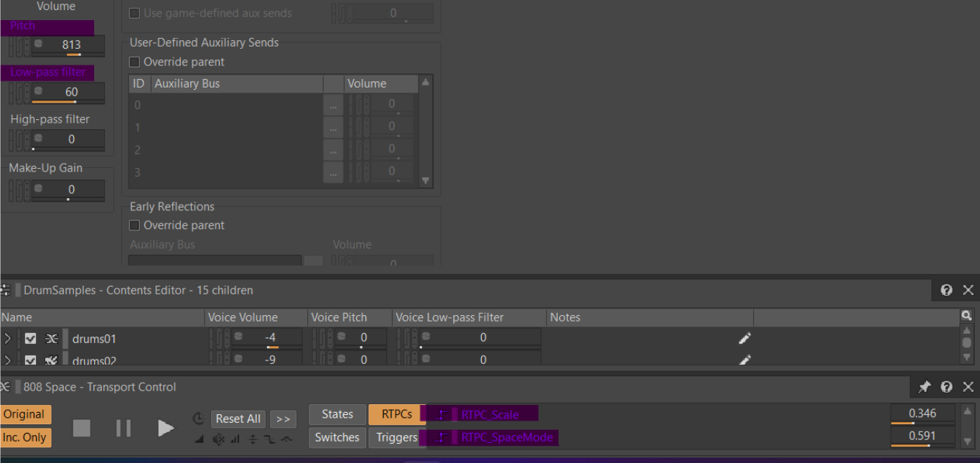980x463 pixels.
Task: Click the Low-pass filter value field
Action: point(68,93)
